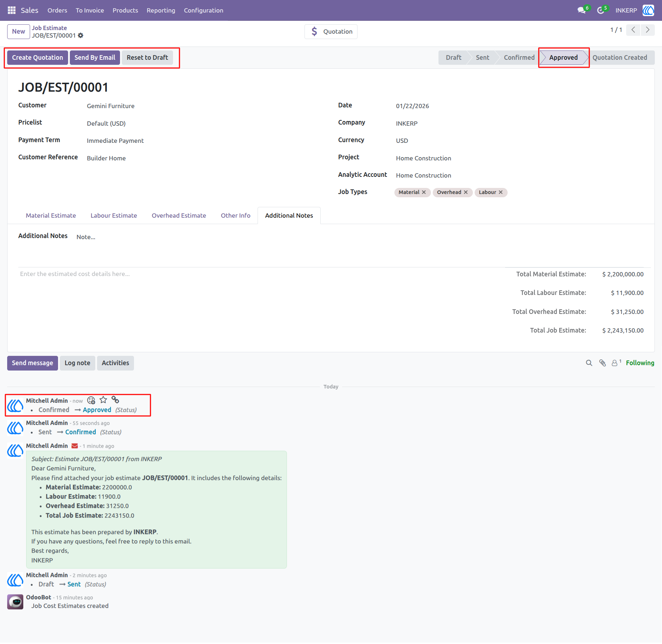Show followers list icon
Viewport: 662px width, 644px height.
(616, 363)
